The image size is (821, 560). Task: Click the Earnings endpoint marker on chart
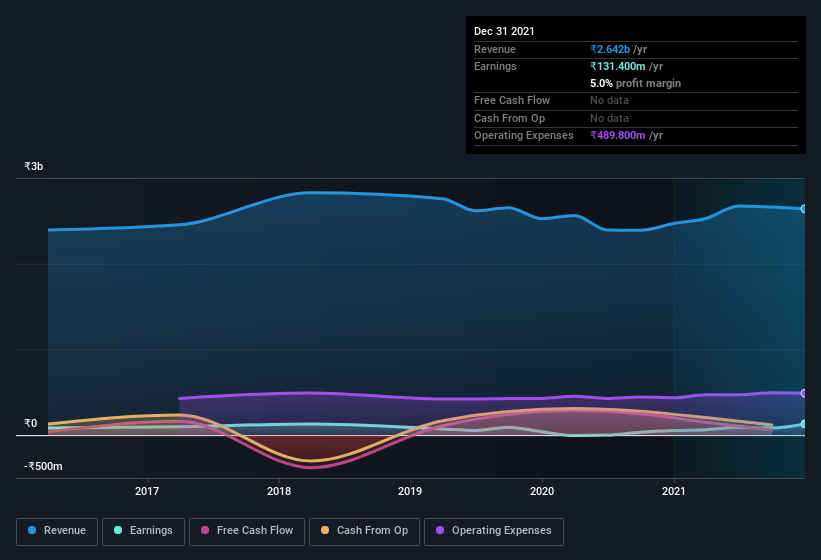[803, 424]
